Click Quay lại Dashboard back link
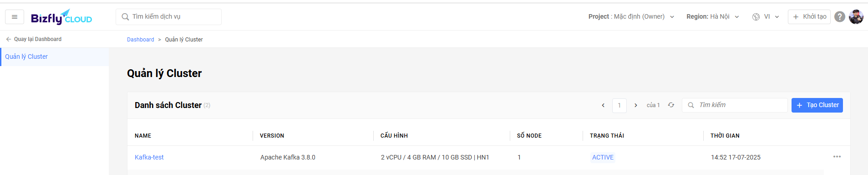868x175 pixels. click(34, 39)
